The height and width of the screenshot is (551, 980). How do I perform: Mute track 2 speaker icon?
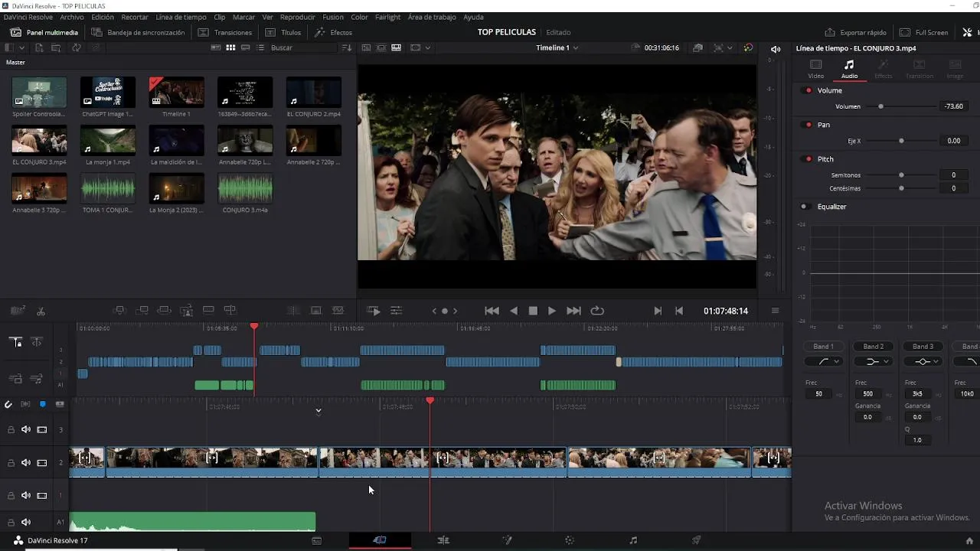[26, 463]
